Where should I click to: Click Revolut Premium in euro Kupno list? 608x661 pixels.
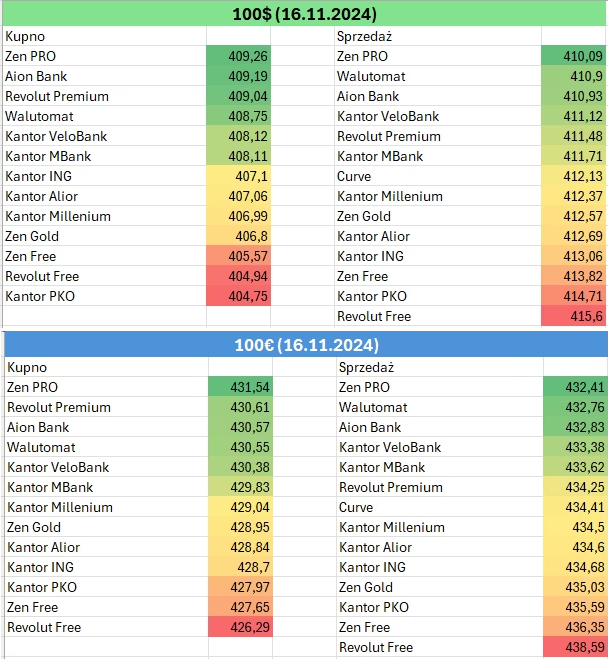pyautogui.click(x=59, y=408)
